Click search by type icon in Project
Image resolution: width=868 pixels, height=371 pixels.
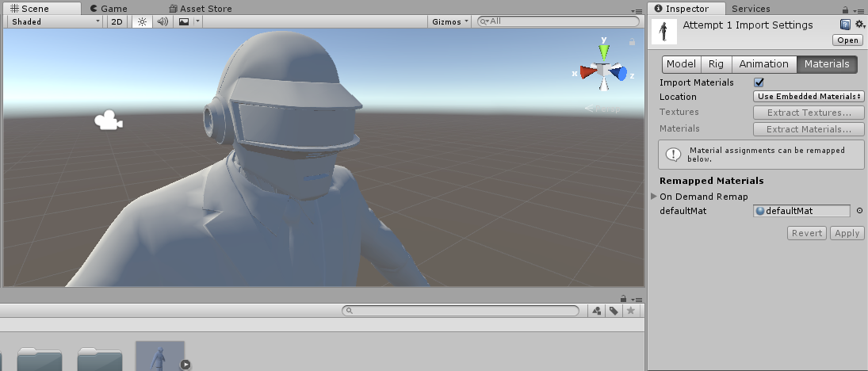pos(597,311)
